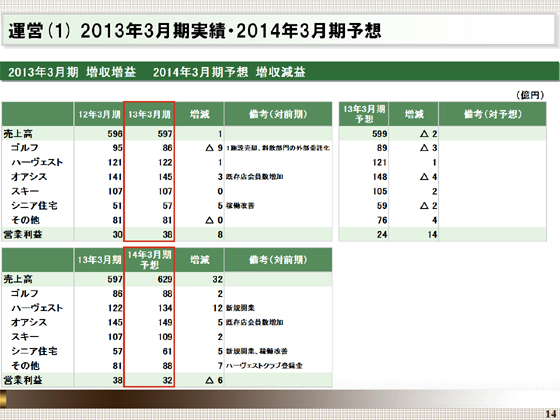Screen dimensions: 560x420
Task: Click the '14年3月期予想' column header
Action: [149, 260]
